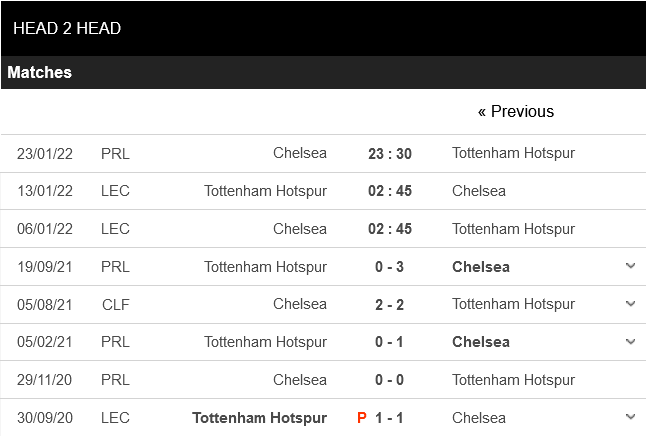Click the 0 - 0 score
The height and width of the screenshot is (436, 646).
click(390, 380)
